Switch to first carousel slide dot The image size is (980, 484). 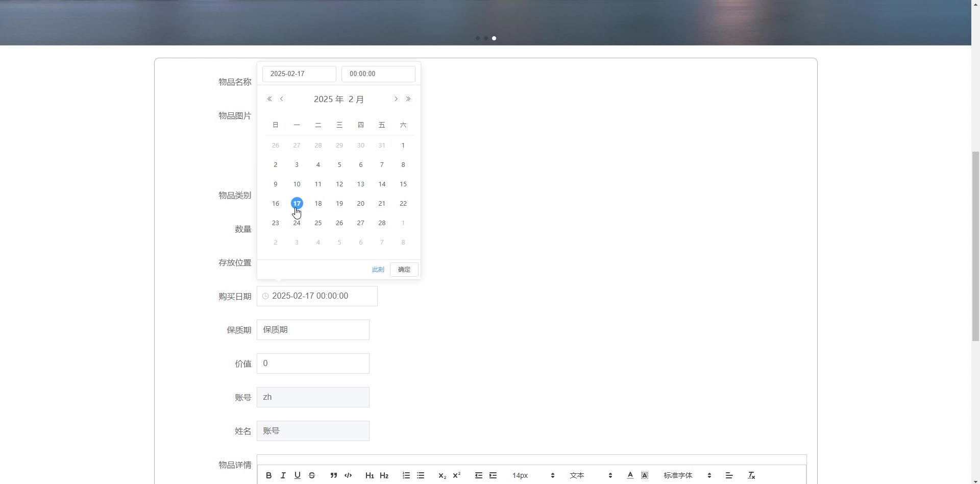pyautogui.click(x=478, y=38)
